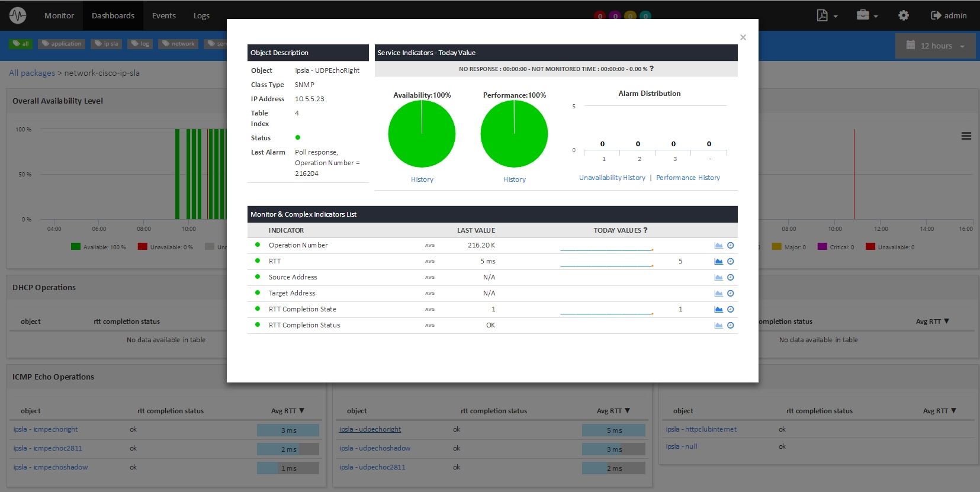Click clock icon in RTT Completion Status row
The width and height of the screenshot is (980, 492).
click(731, 325)
